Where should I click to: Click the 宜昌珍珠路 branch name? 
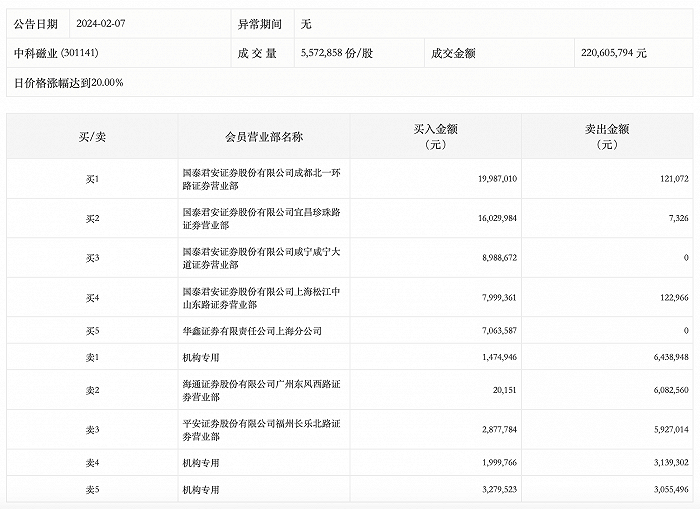(x=262, y=218)
